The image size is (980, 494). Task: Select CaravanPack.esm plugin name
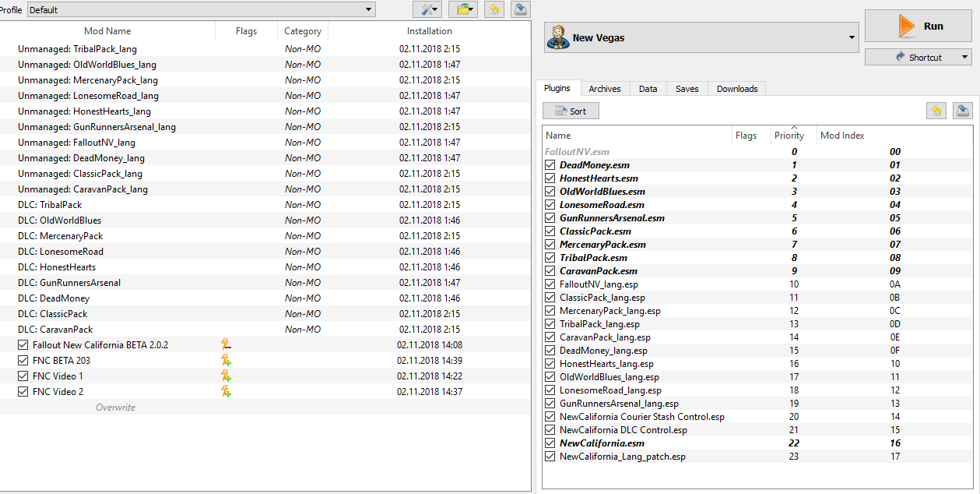click(x=598, y=271)
